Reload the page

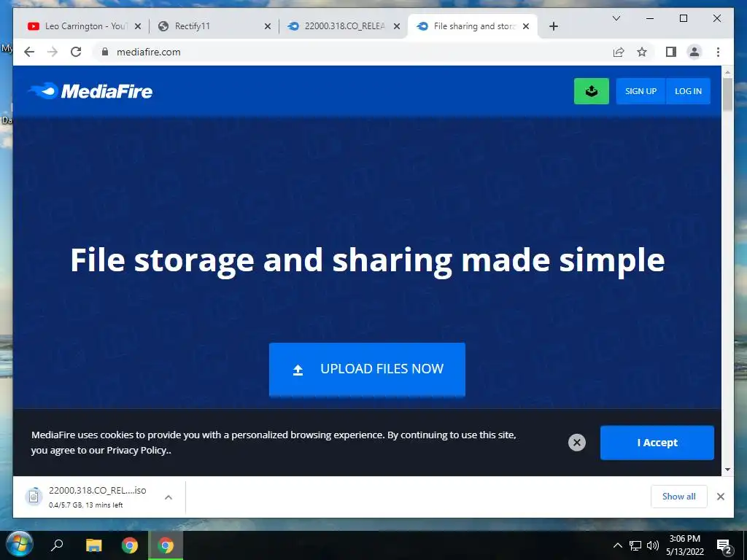[76, 52]
